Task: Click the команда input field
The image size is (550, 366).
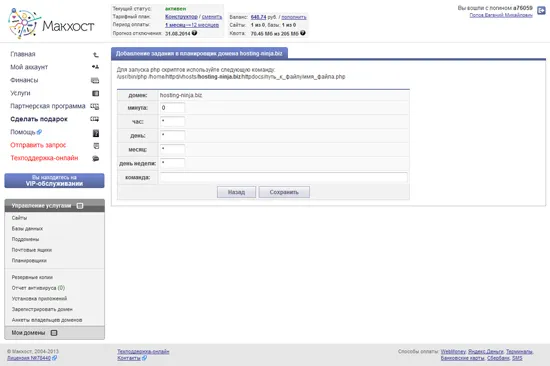Action: [284, 177]
